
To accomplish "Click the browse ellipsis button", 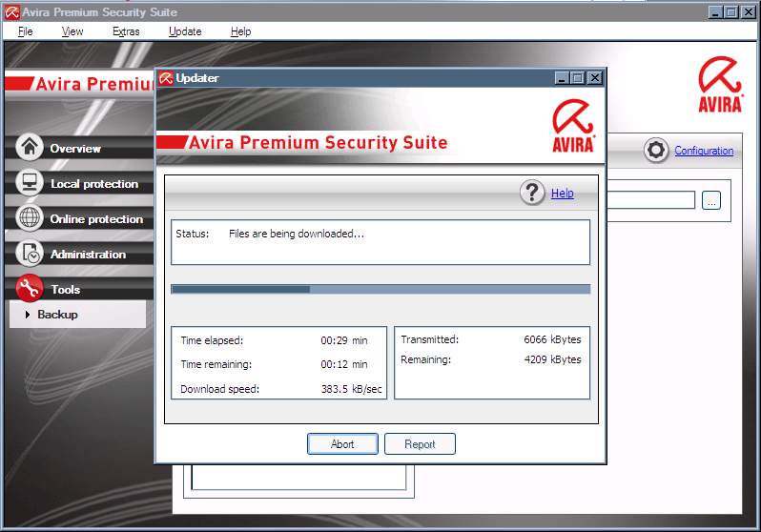I will (711, 200).
